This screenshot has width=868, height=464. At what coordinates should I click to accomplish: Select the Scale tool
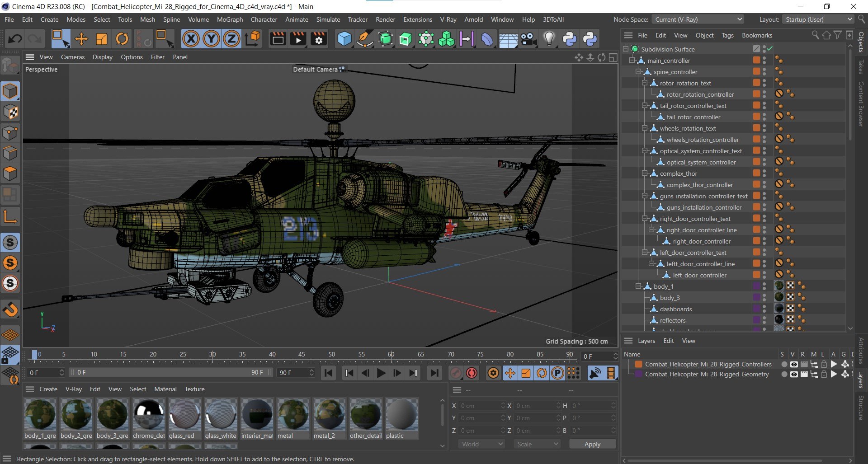pyautogui.click(x=102, y=39)
